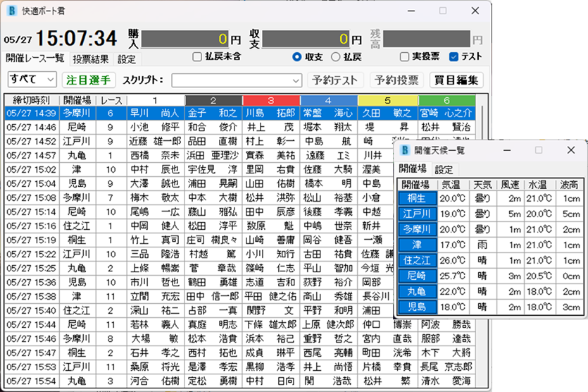Click the 25.7℃ temperature cell for 尼崎
Screen dimensions: 588x392
point(453,276)
